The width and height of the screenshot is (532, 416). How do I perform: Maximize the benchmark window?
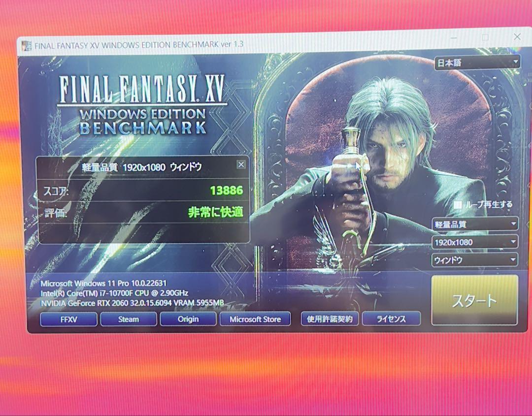point(485,37)
